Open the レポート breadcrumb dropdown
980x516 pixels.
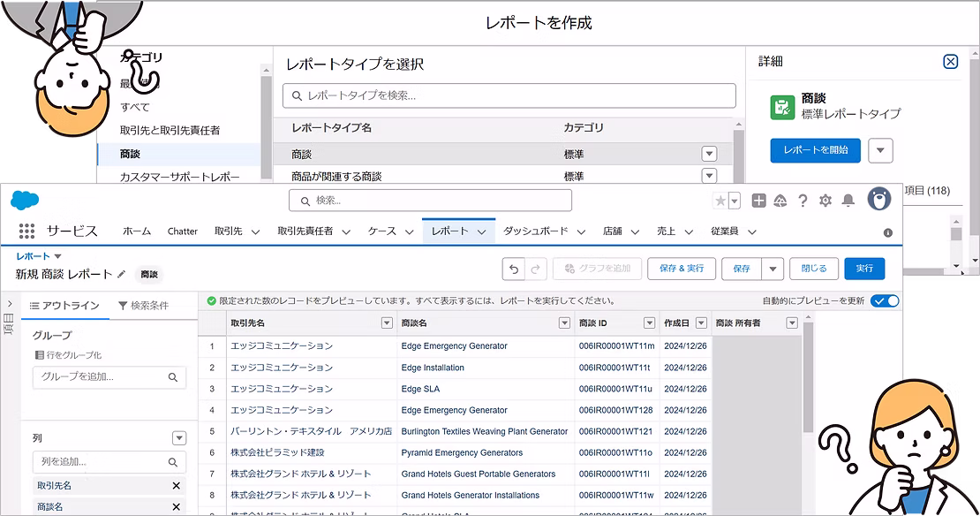point(57,256)
